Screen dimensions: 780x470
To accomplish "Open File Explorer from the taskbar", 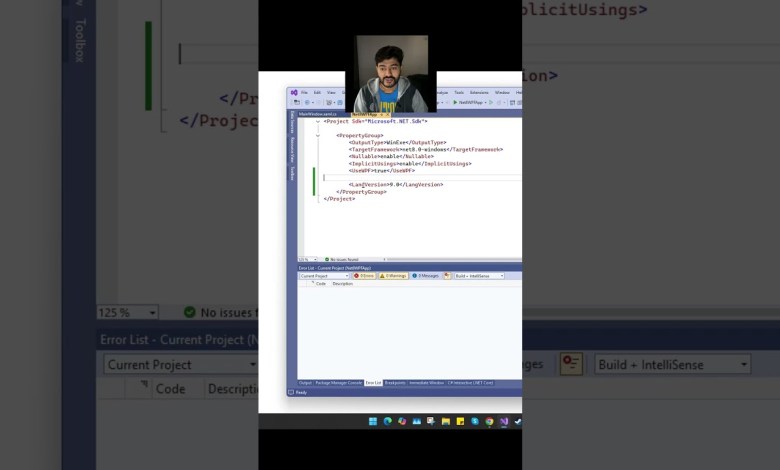I will coord(446,421).
